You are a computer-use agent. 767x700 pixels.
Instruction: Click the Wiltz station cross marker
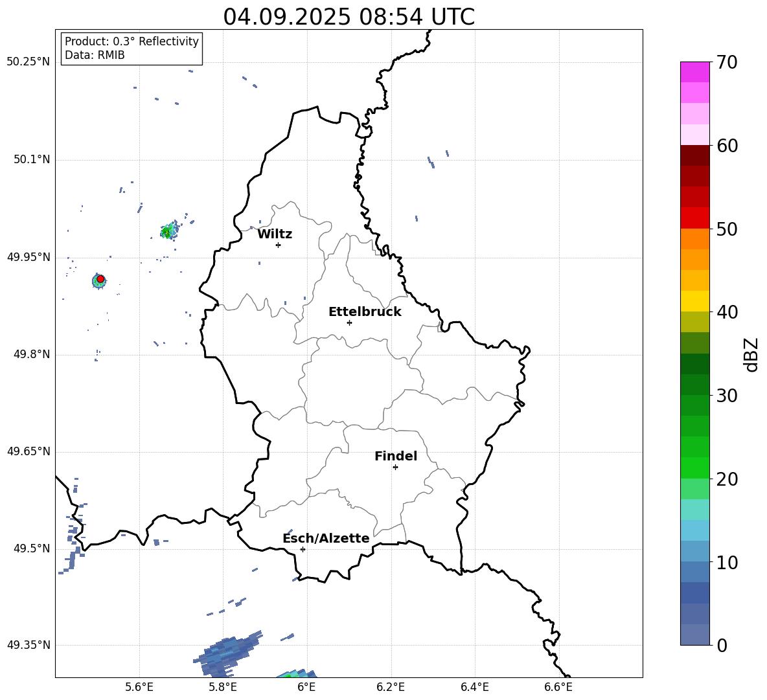278,245
